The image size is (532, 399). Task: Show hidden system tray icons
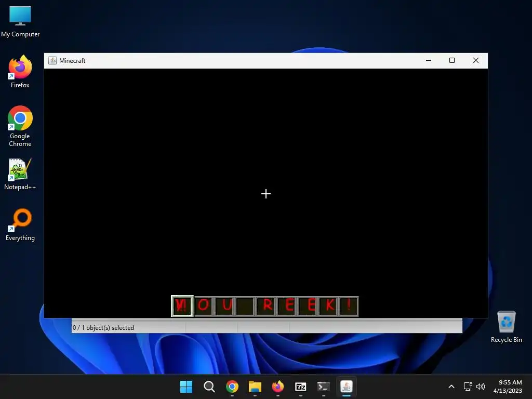451,387
